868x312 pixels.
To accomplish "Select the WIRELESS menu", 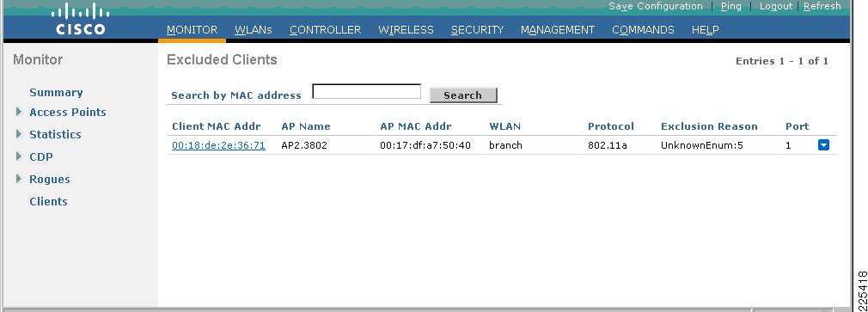I will 406,30.
